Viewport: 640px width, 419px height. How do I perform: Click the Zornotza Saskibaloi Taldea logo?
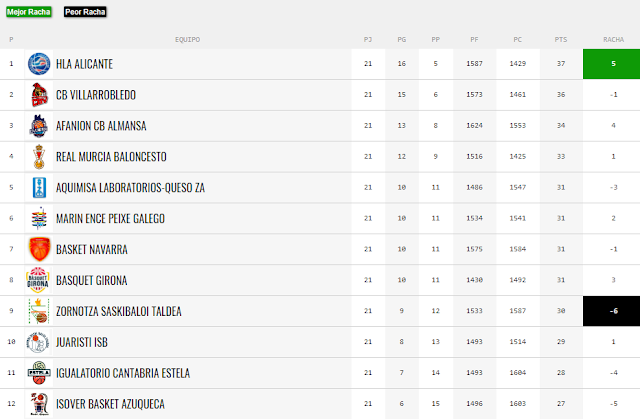39,311
